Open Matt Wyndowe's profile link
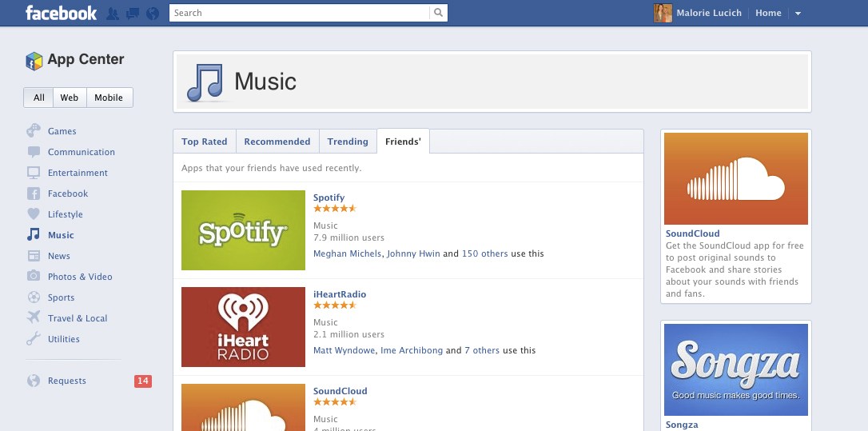Viewport: 868px width, 431px height. [x=344, y=350]
